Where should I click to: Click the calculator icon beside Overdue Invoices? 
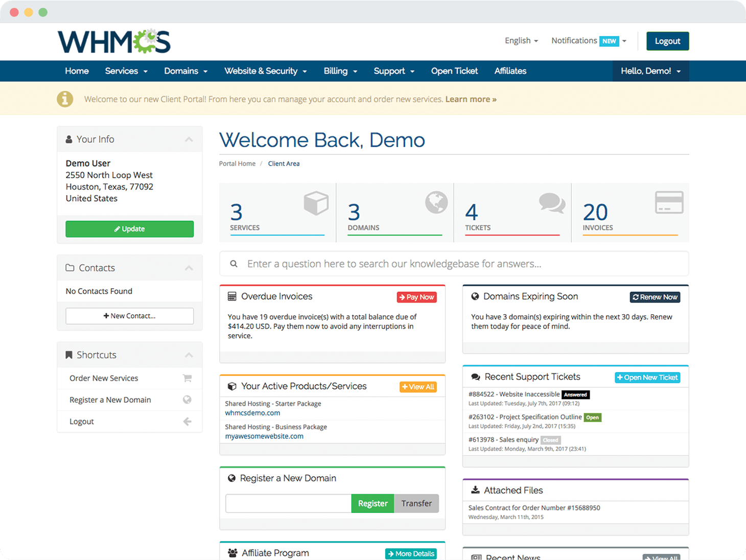(232, 296)
